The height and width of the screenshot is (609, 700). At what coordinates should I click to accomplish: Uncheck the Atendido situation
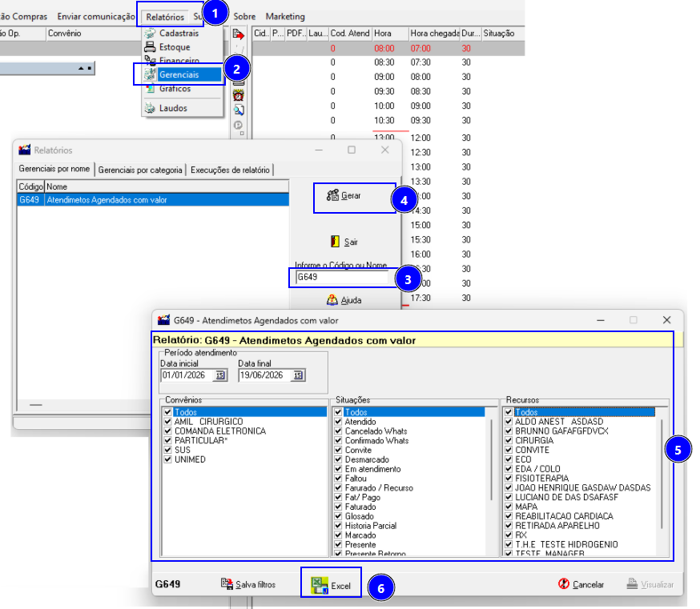338,421
